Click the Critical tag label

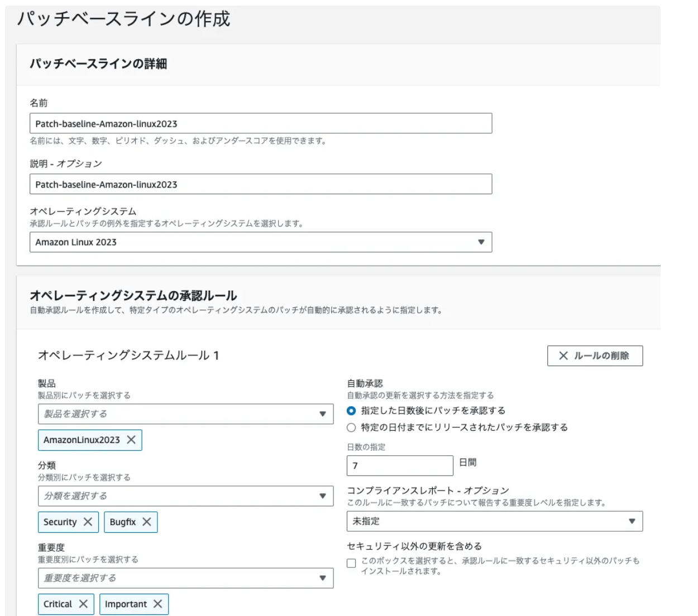(58, 604)
